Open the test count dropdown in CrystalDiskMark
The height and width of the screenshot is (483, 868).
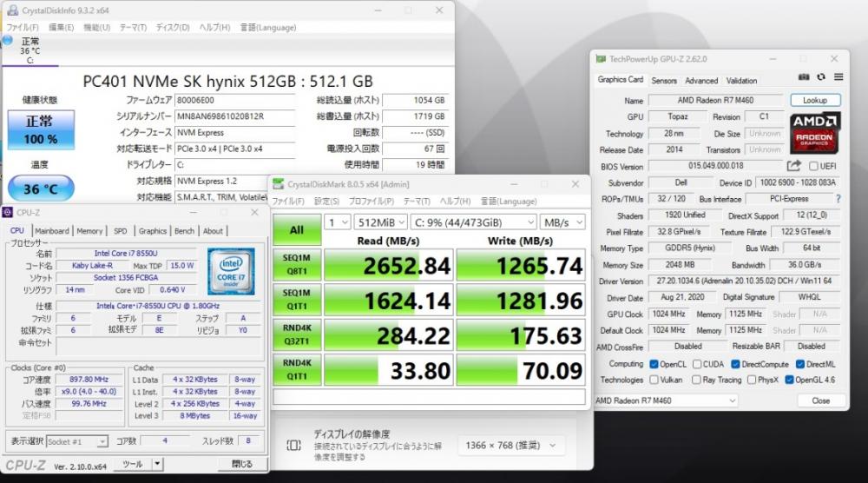[337, 222]
